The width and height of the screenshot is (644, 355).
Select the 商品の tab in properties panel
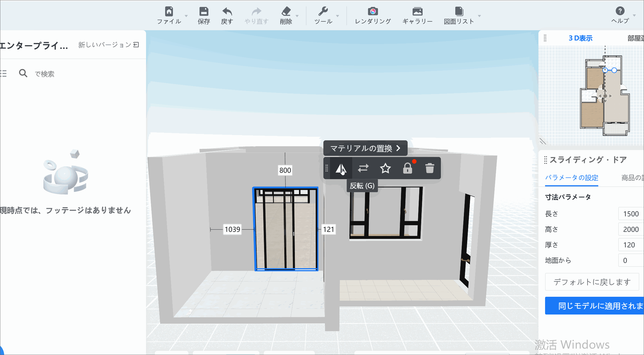click(x=632, y=178)
